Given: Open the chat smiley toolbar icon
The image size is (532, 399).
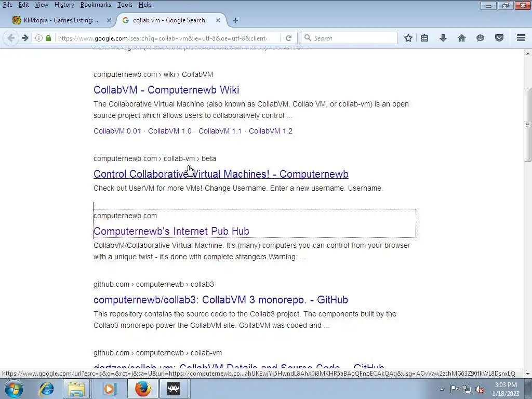Looking at the screenshot, I should coord(480,38).
